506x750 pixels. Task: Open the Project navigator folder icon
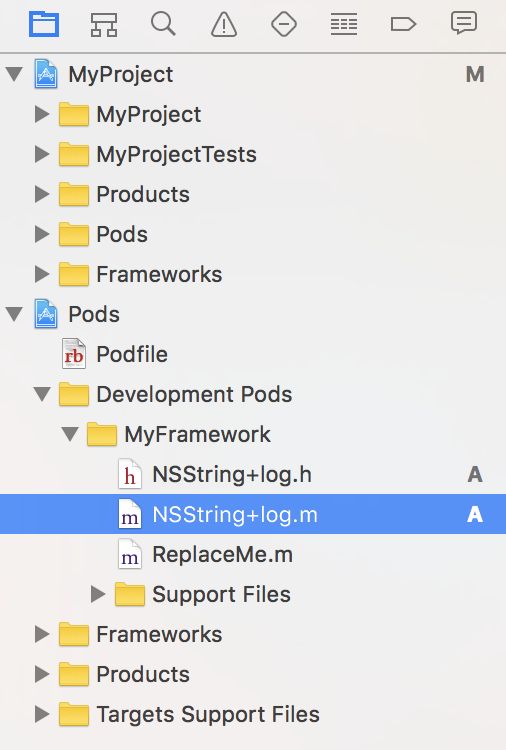pos(44,24)
